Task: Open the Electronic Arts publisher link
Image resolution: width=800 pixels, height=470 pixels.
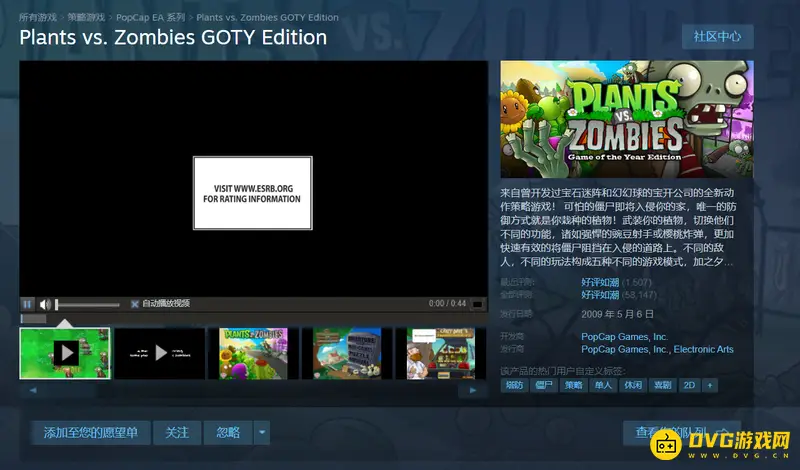Action: click(x=704, y=350)
